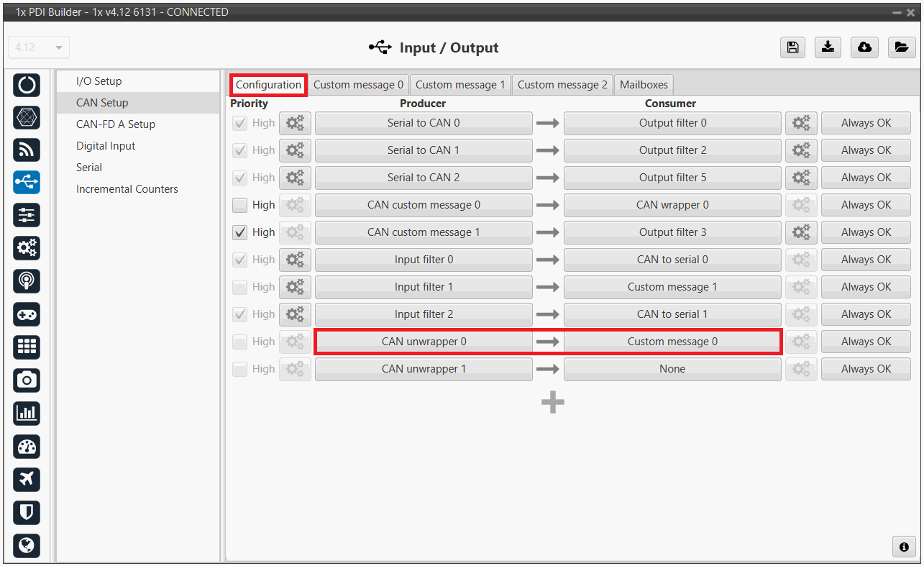924x566 pixels.
Task: Select the gamepad icon in sidebar
Action: coord(27,314)
